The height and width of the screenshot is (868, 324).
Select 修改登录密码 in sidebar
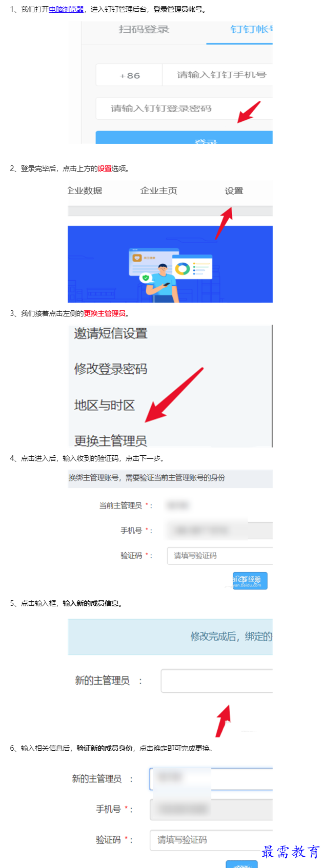tap(111, 369)
